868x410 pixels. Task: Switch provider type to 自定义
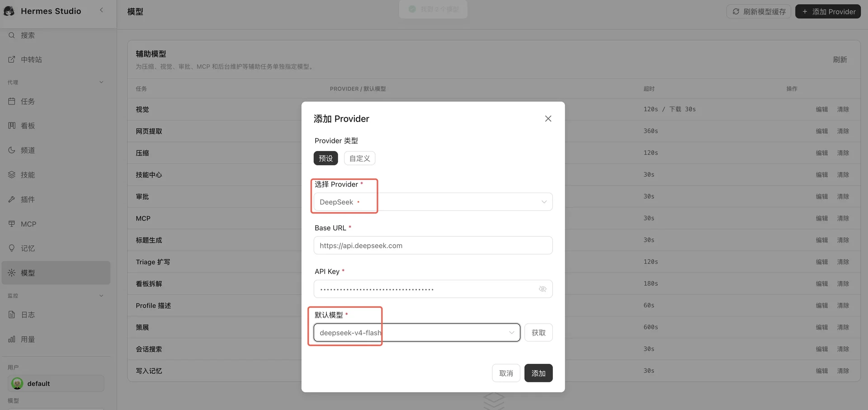(359, 158)
